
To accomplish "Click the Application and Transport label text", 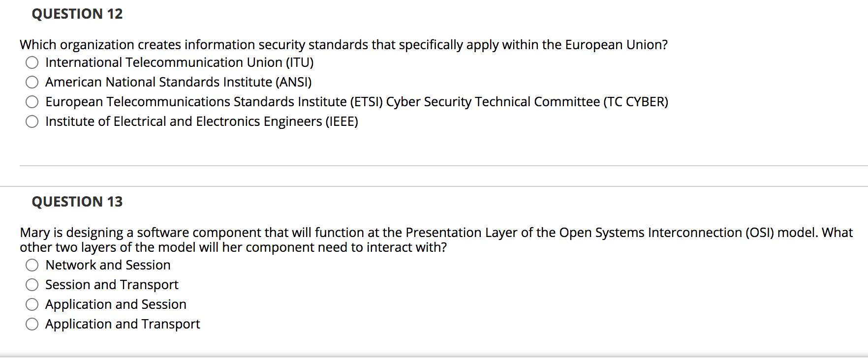I will coord(123,324).
